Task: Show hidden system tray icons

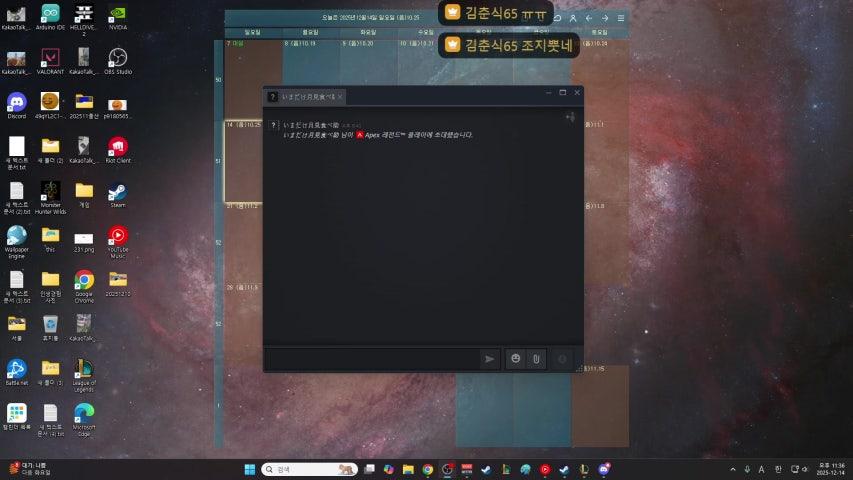Action: point(733,469)
